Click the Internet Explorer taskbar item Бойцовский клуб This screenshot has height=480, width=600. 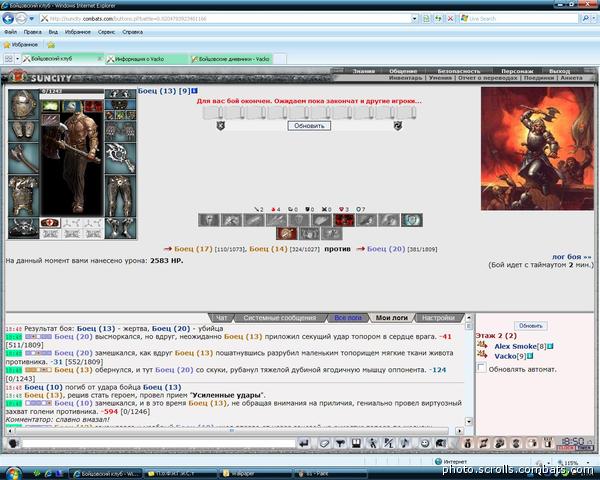106,473
